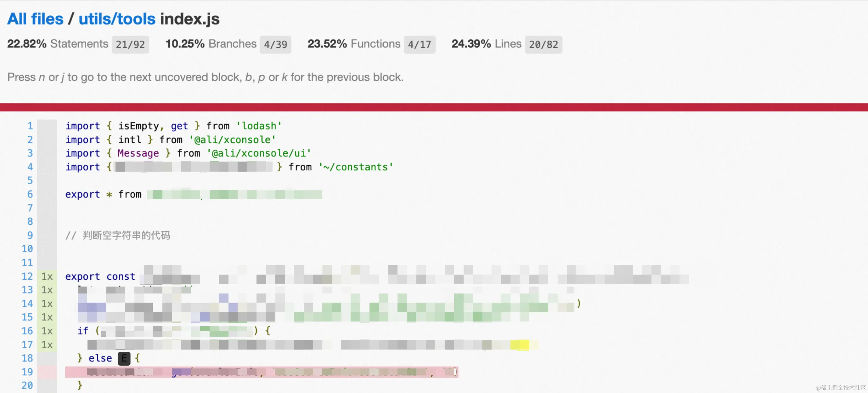
Task: Click the Chinese comment on line 9
Action: (x=126, y=235)
